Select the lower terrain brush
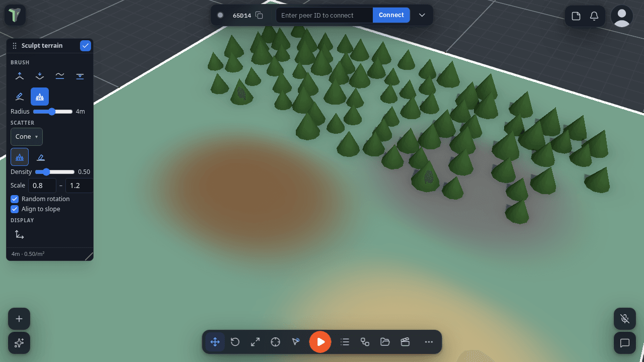 [40, 76]
